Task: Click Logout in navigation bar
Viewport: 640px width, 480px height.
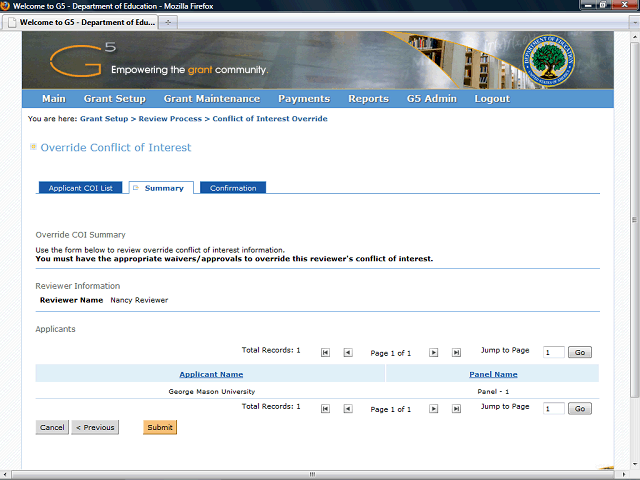Action: 492,99
